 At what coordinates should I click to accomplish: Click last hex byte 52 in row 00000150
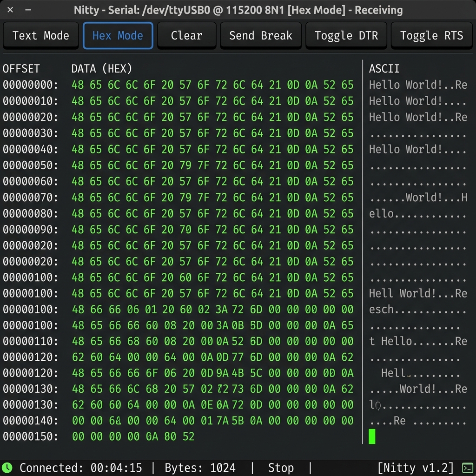tap(188, 436)
